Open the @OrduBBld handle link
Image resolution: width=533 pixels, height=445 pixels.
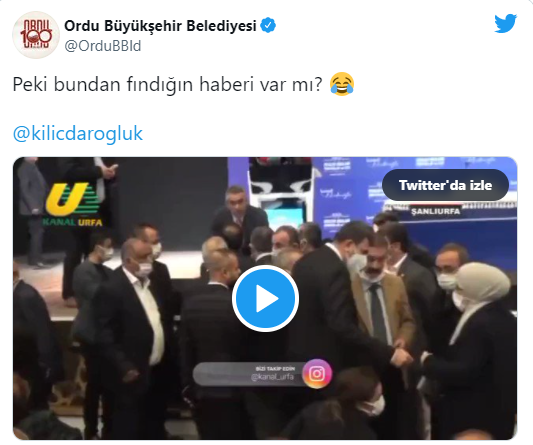coord(103,46)
